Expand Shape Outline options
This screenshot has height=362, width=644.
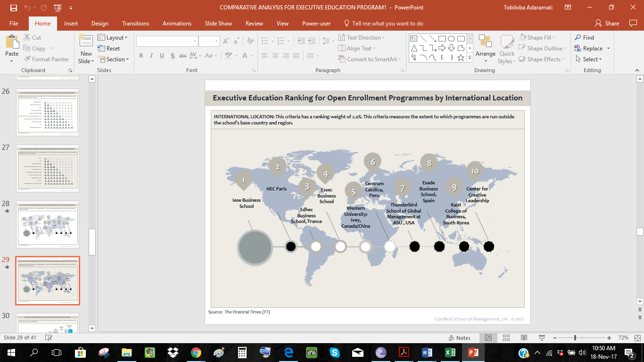pos(543,49)
